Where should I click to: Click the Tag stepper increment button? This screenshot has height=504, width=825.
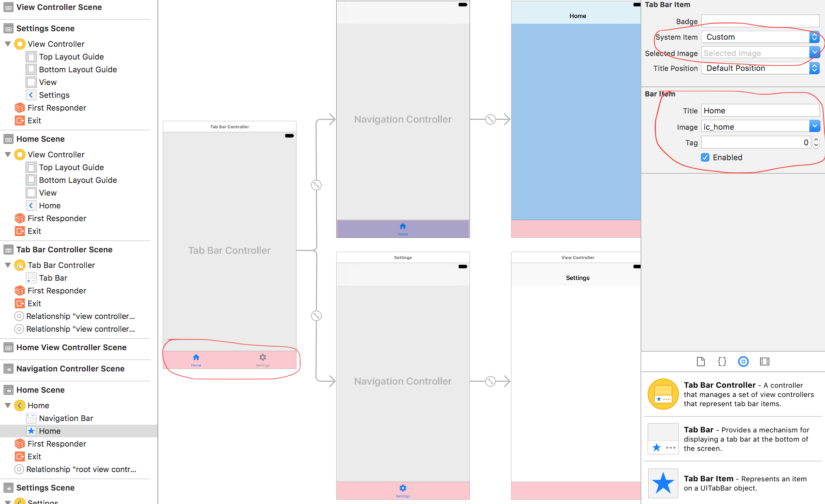(817, 140)
